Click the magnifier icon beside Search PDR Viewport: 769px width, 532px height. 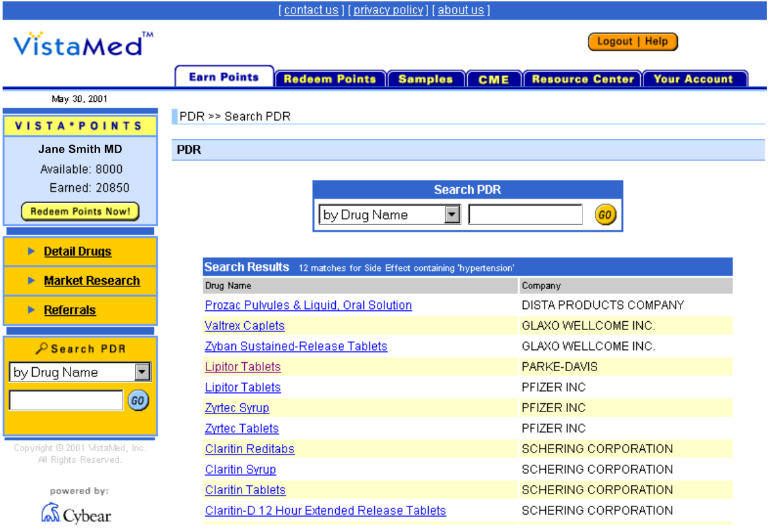coord(42,349)
